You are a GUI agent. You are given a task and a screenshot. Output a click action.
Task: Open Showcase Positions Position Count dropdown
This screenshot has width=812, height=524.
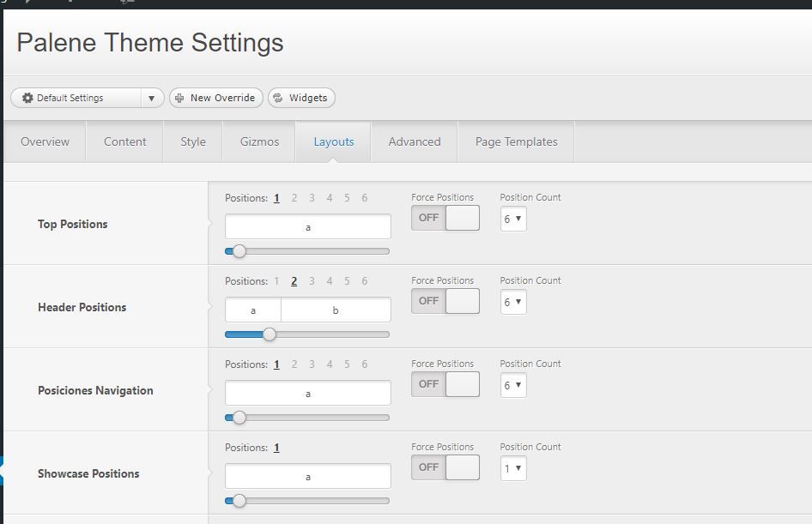click(x=513, y=468)
